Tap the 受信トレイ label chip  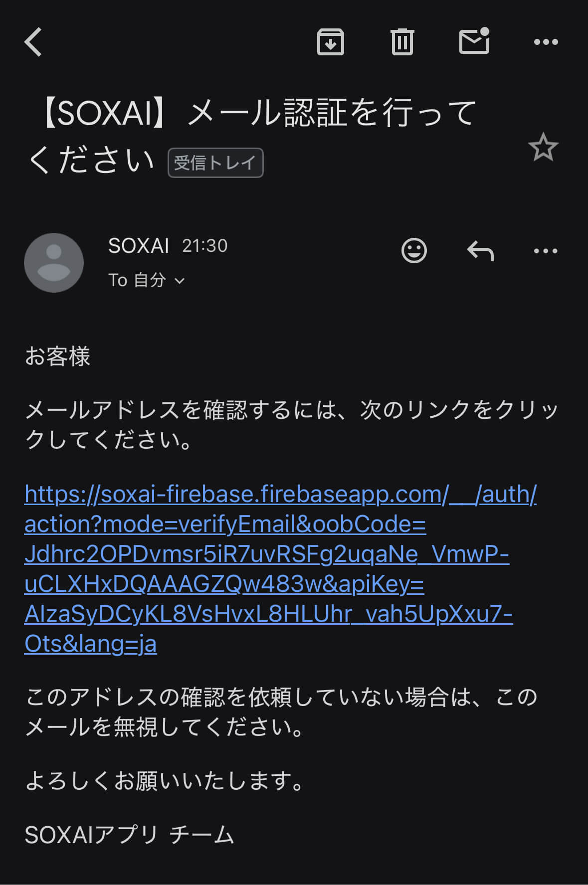[215, 163]
